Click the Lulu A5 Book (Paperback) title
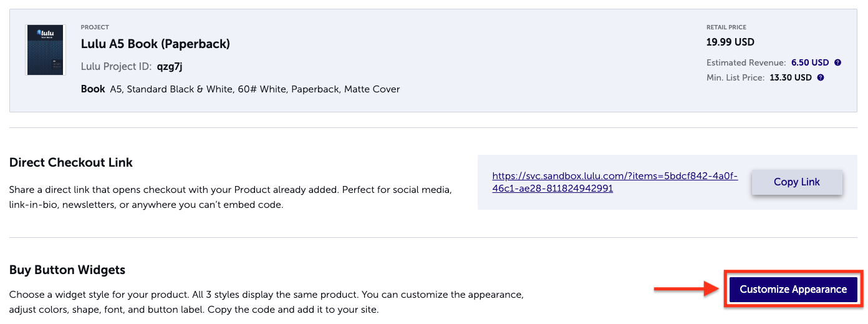 tap(155, 44)
